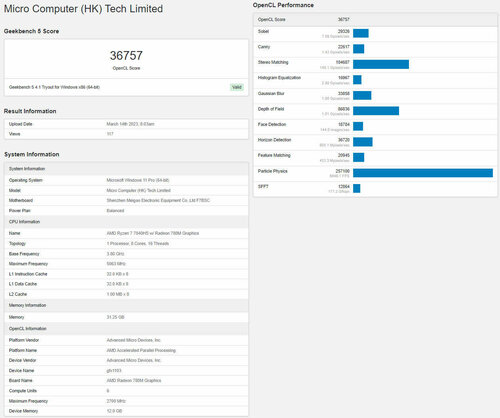The width and height of the screenshot is (500, 418).
Task: Select the Microsoft Windows 11 Pro value
Action: [138, 180]
